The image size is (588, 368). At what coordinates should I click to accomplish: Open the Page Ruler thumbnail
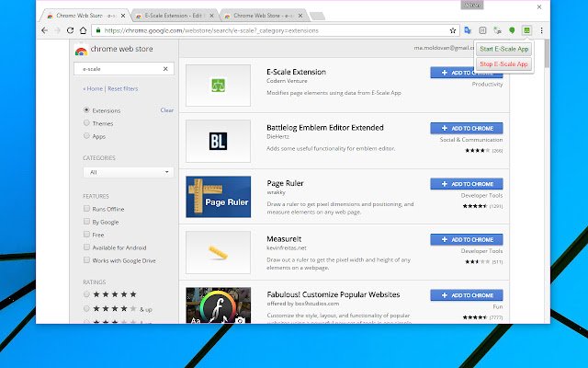pos(219,197)
